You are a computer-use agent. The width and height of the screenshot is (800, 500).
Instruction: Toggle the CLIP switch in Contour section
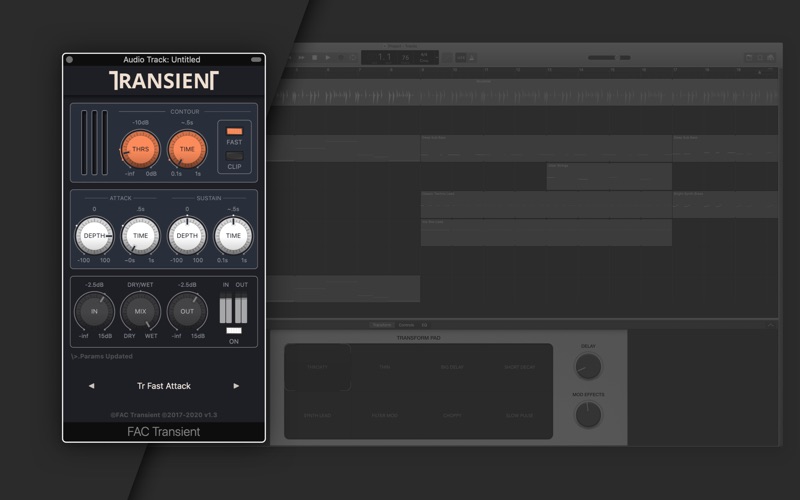(x=234, y=156)
